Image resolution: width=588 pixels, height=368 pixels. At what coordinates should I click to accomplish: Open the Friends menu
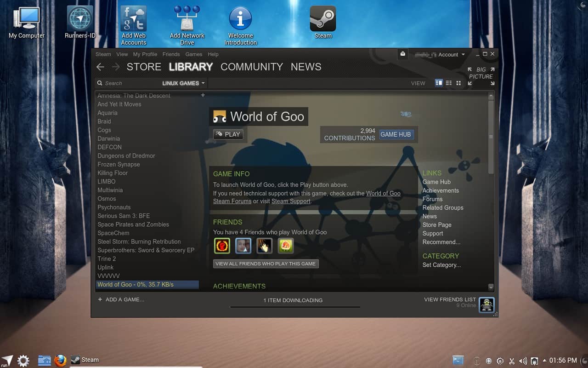point(171,54)
